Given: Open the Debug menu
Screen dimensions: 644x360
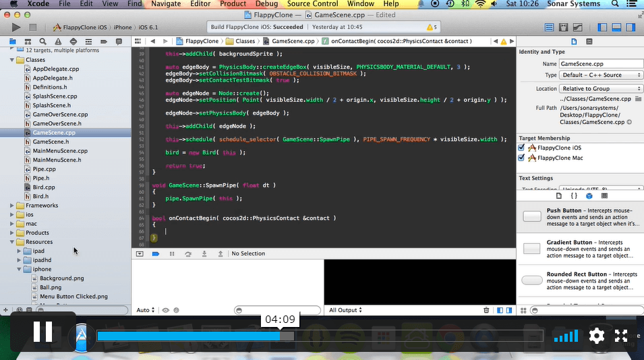Looking at the screenshot, I should (x=266, y=4).
